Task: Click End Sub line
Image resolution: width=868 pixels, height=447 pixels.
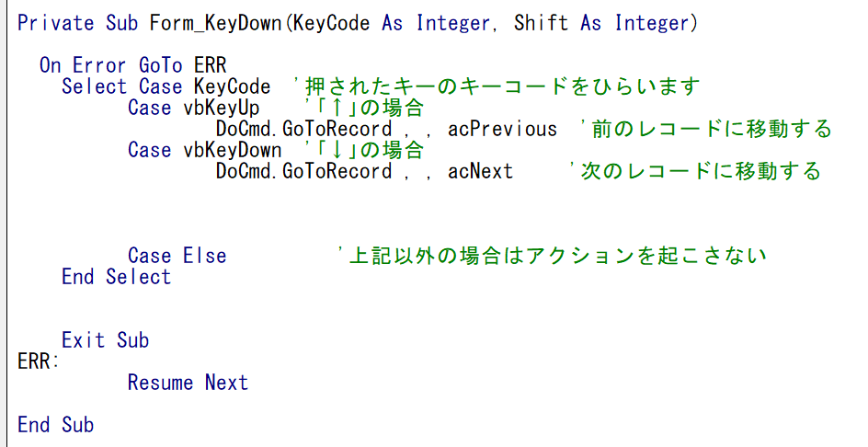Action: click(55, 424)
